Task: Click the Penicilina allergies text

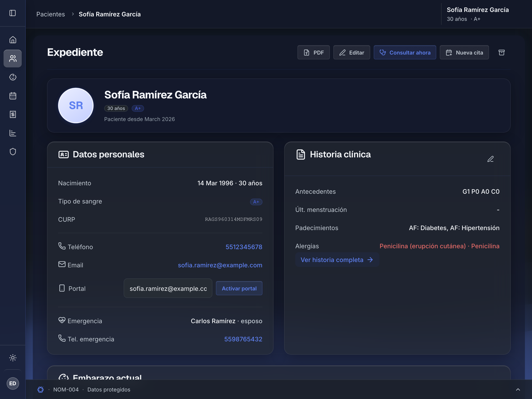Action: coord(439,246)
